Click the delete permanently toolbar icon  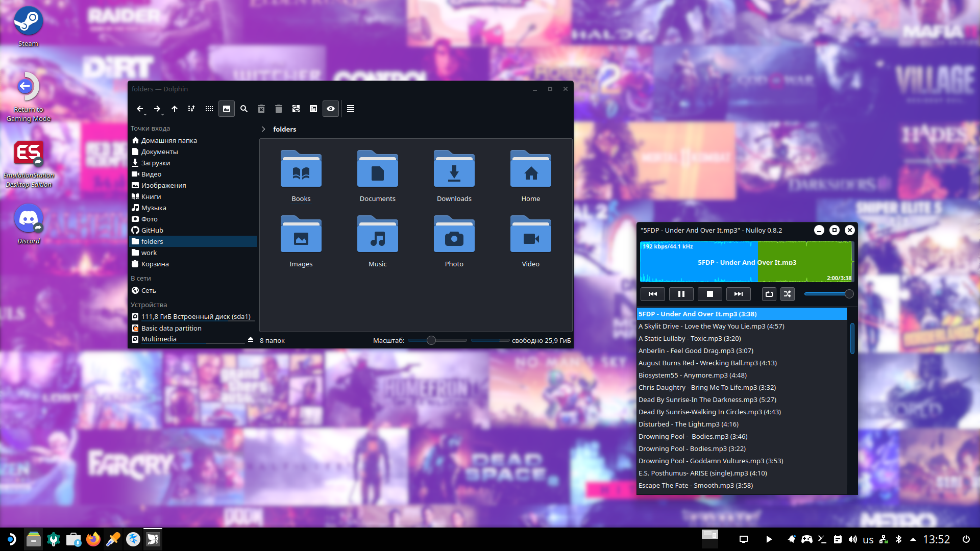[261, 109]
